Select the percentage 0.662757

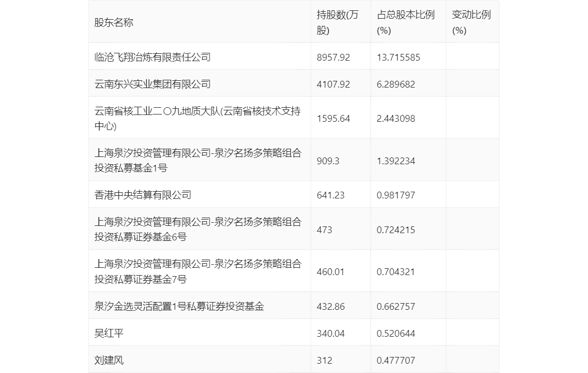click(x=396, y=307)
